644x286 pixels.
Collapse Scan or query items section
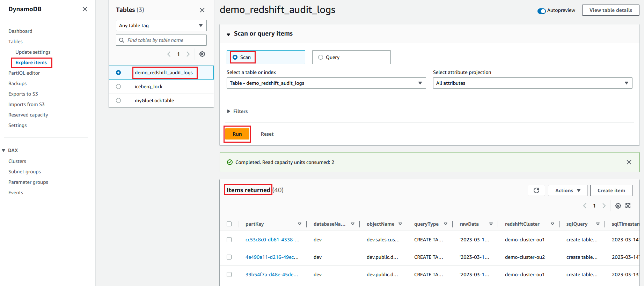[x=228, y=34]
